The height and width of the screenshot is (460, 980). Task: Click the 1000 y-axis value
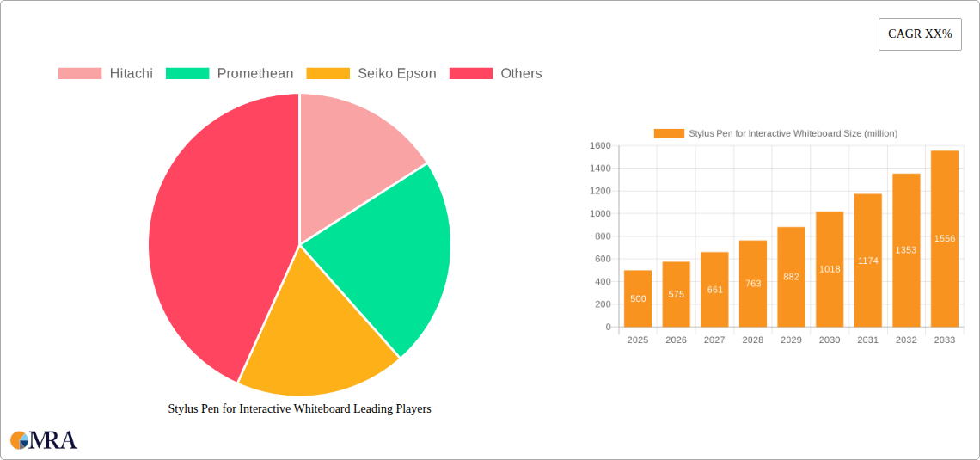coord(600,214)
